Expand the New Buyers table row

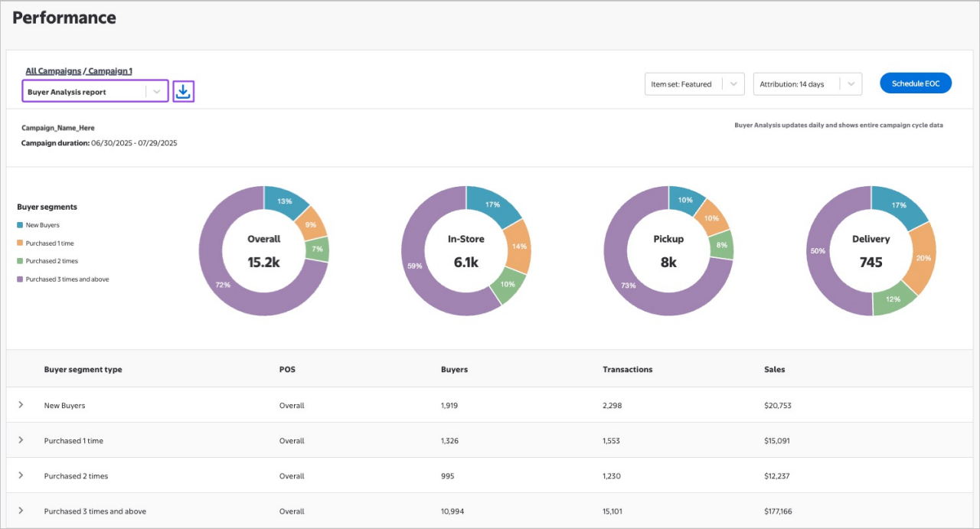[x=21, y=405]
